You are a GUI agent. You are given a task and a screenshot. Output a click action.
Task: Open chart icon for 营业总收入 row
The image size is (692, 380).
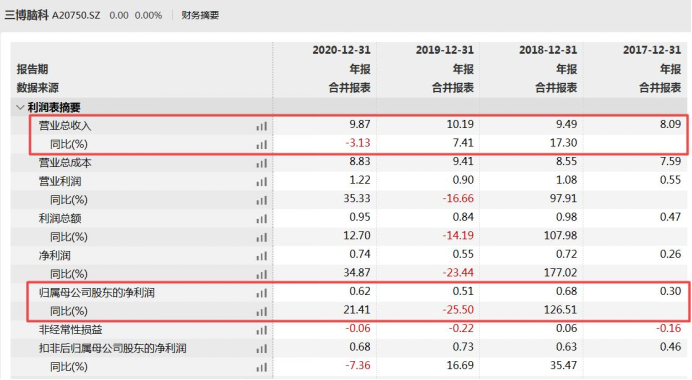pos(262,126)
